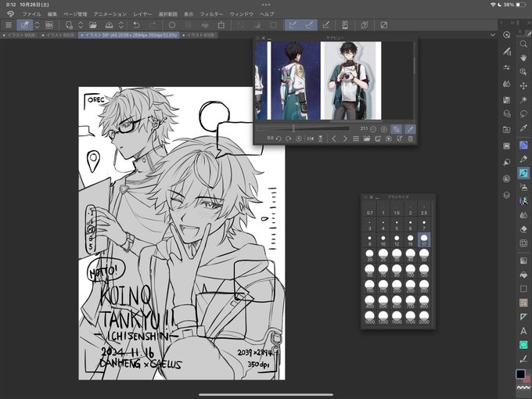Toggle auto eyedropper switch in Sub View
The image size is (532, 399).
[410, 129]
